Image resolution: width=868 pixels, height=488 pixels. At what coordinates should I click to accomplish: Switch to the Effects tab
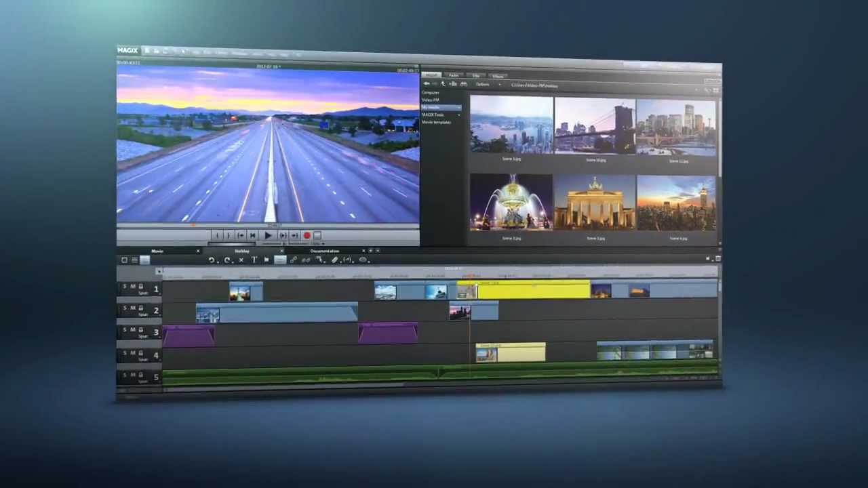pyautogui.click(x=497, y=76)
